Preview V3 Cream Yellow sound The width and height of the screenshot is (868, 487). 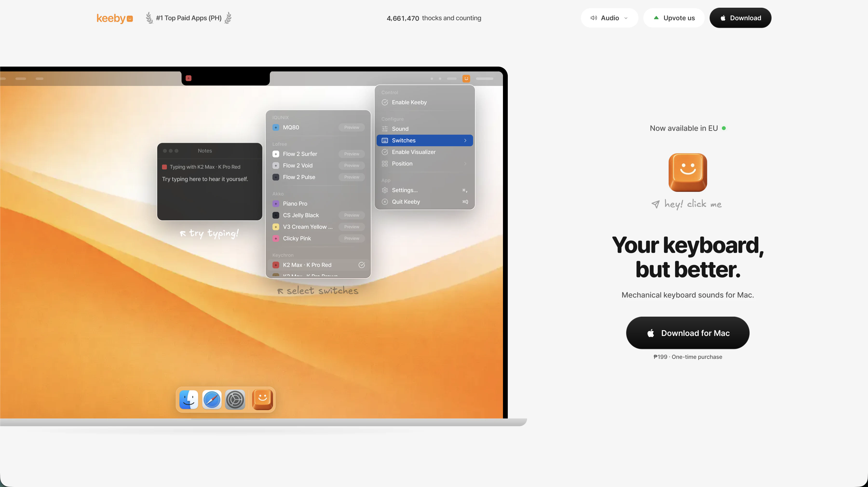coord(352,227)
